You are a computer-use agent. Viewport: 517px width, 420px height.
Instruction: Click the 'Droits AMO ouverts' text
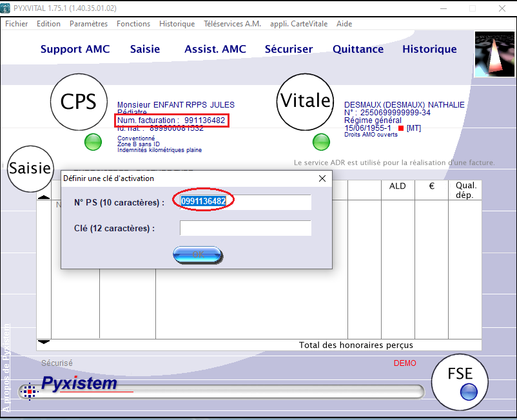click(371, 135)
